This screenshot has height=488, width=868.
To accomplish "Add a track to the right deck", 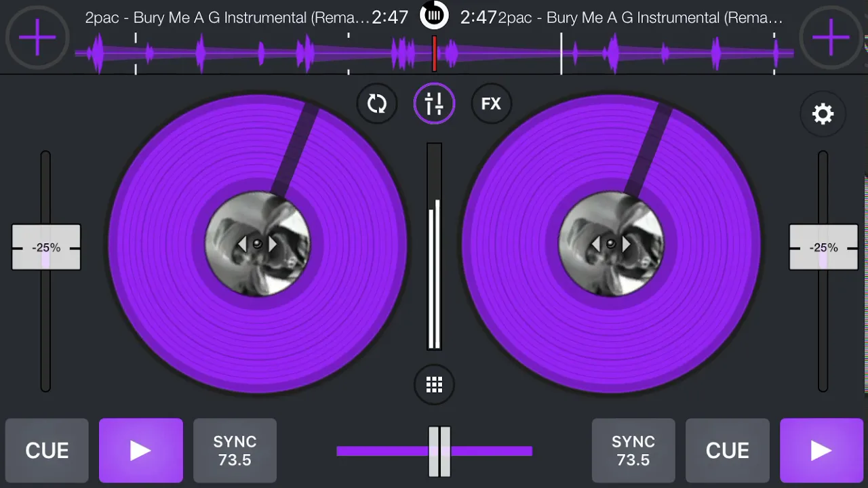I will click(831, 37).
